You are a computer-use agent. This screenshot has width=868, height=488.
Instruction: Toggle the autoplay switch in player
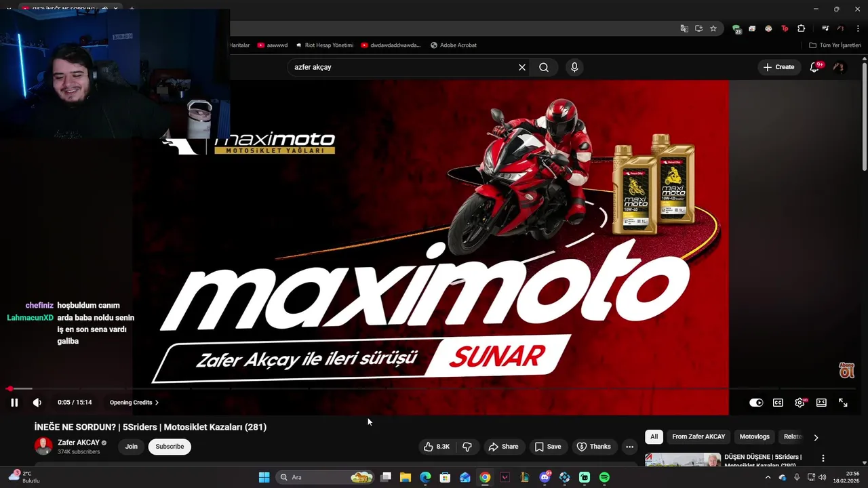point(756,403)
